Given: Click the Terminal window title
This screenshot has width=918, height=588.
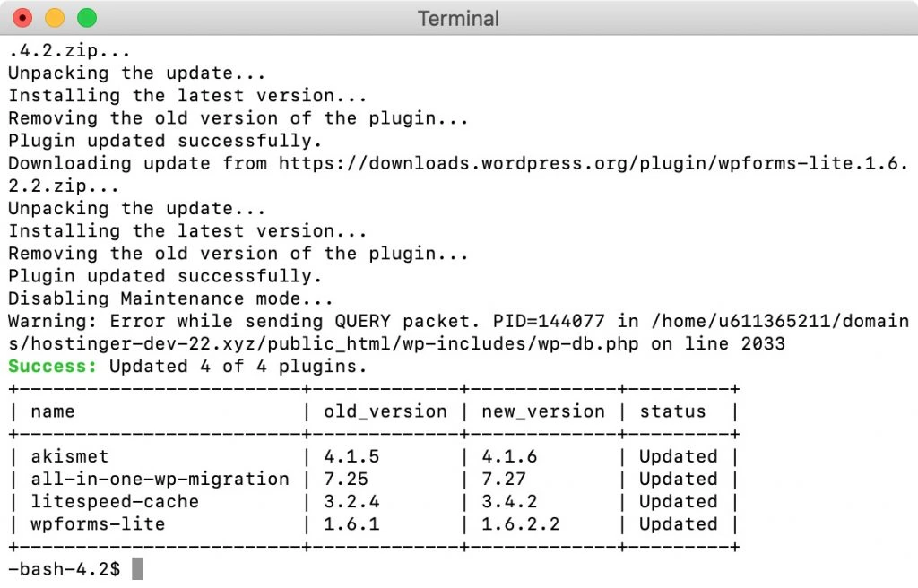Looking at the screenshot, I should click(x=458, y=18).
